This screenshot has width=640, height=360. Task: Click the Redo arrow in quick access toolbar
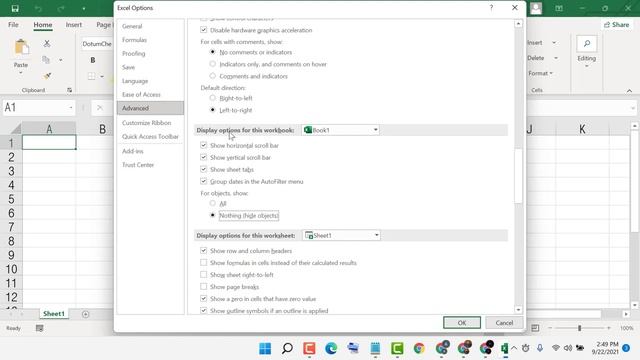[61, 8]
